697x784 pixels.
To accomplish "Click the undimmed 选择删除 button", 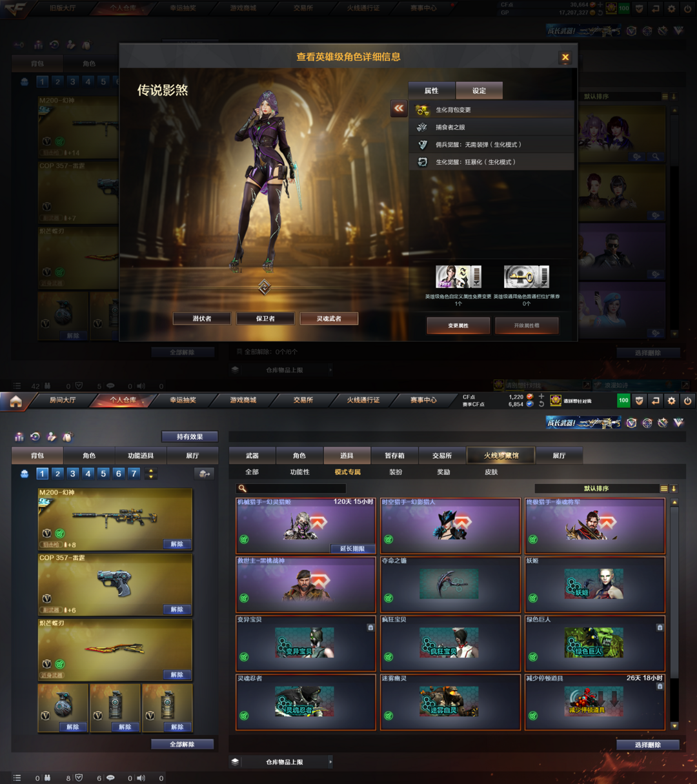I will (x=648, y=745).
